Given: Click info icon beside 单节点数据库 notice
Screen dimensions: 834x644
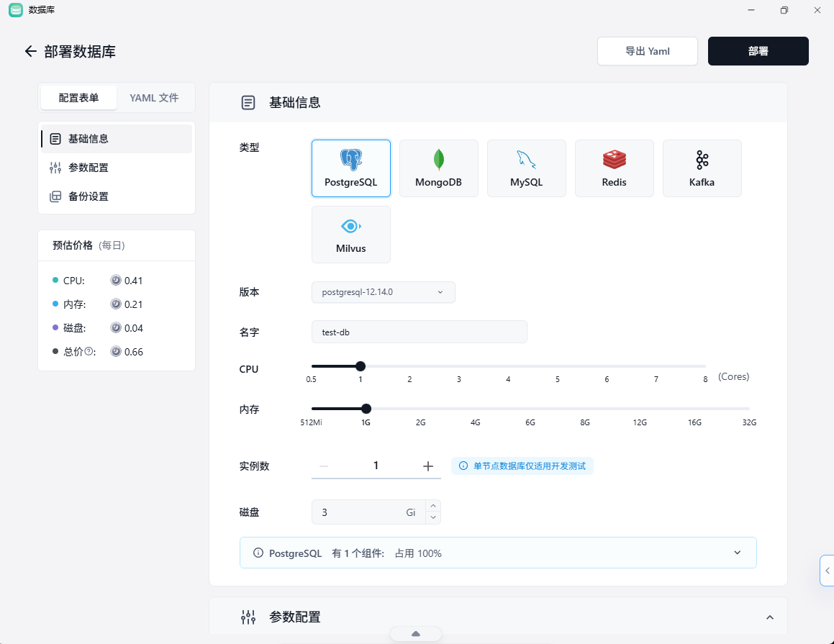Looking at the screenshot, I should (x=463, y=466).
